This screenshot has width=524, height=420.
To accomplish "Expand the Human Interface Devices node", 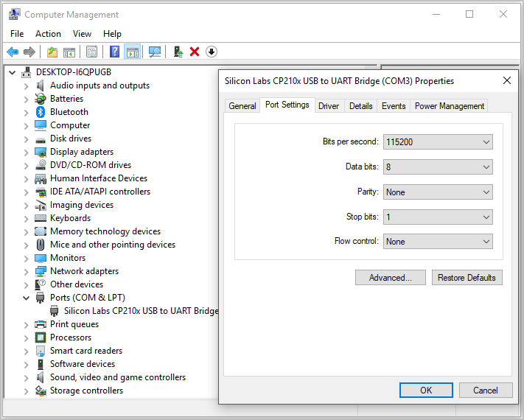I will click(x=26, y=178).
